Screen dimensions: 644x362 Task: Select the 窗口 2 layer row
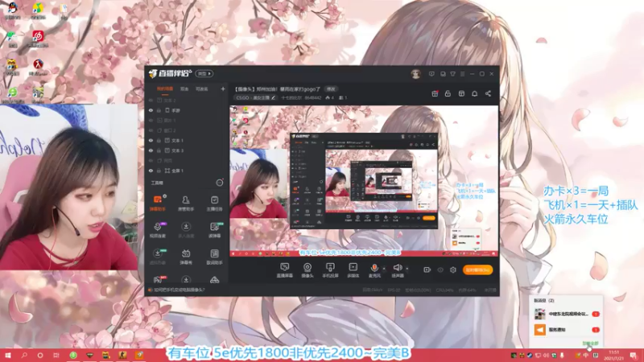pyautogui.click(x=187, y=130)
